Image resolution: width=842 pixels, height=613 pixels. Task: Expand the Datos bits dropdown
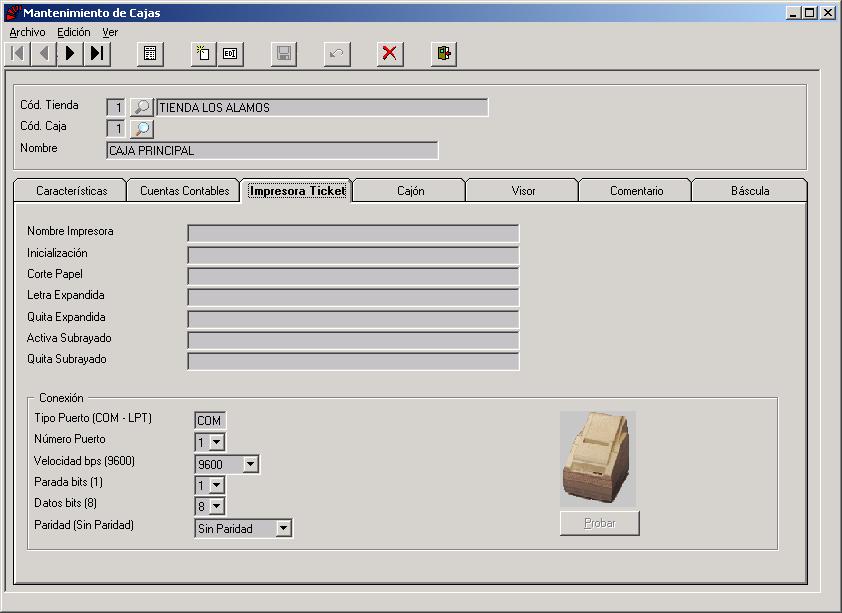pos(216,506)
